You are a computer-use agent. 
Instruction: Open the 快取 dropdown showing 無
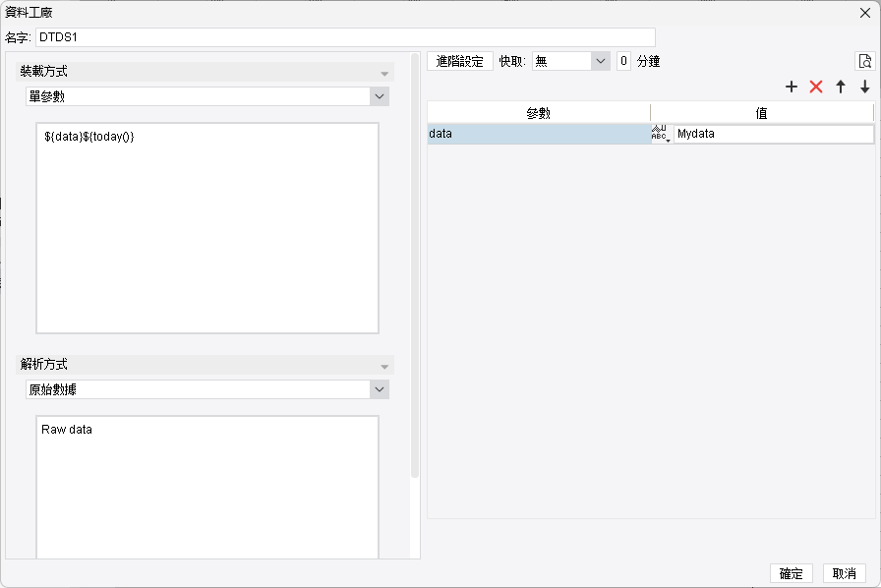click(571, 61)
